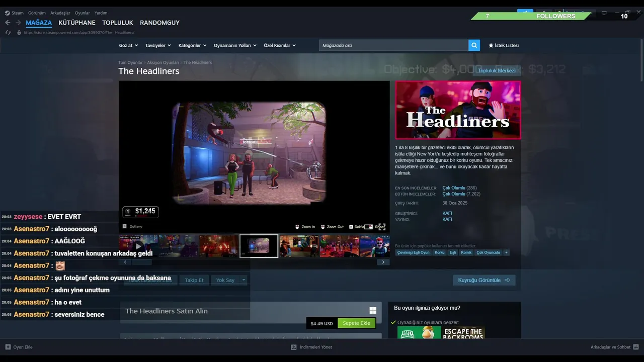Click the padlock icon beside the URL

19,33
